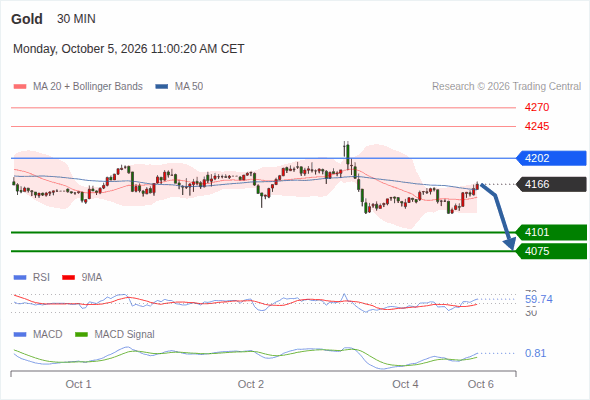Click the Gold chart title

[x=27, y=19]
